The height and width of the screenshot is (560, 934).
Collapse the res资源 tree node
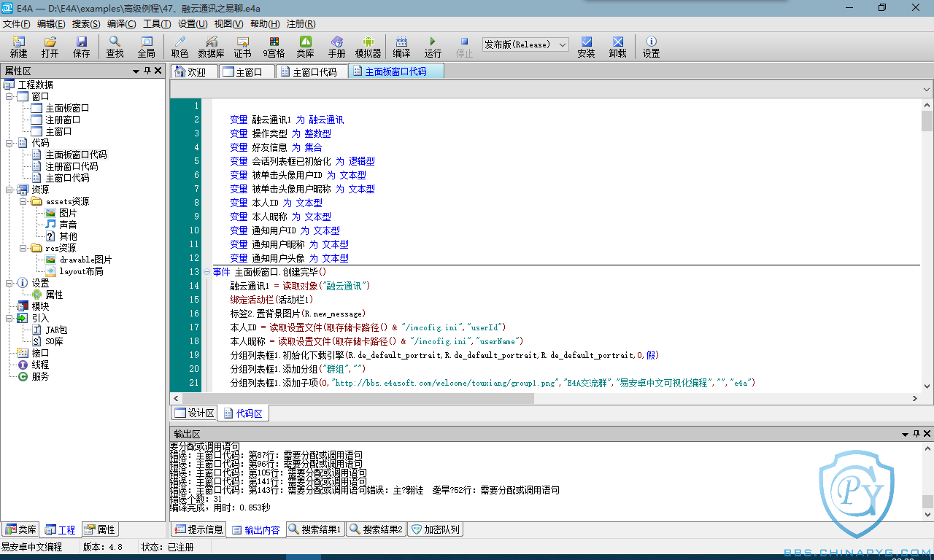(x=23, y=248)
